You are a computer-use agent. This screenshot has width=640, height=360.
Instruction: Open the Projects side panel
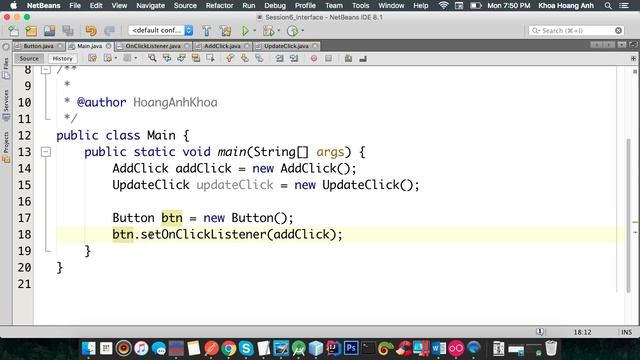6,147
